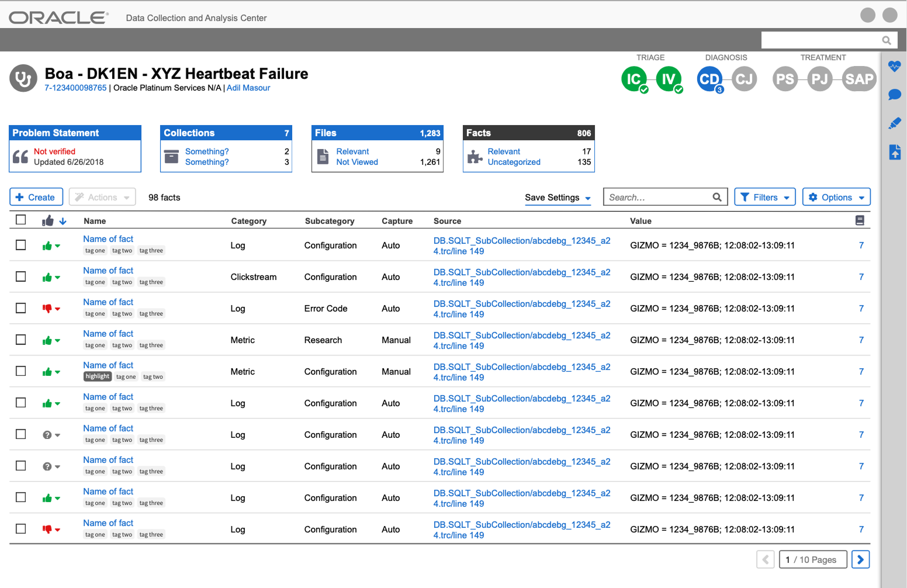The image size is (907, 588).
Task: Click the SAP treatment stage badge
Action: coord(858,78)
